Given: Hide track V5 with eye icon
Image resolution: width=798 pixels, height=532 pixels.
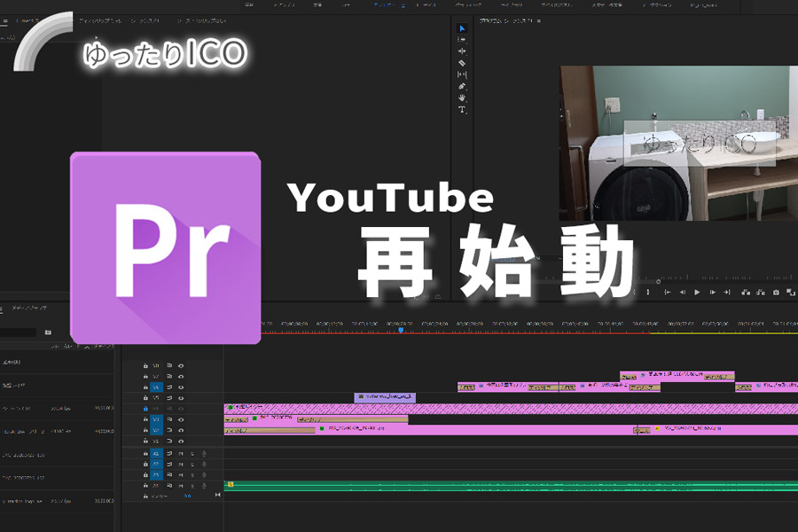Looking at the screenshot, I should pos(181,398).
